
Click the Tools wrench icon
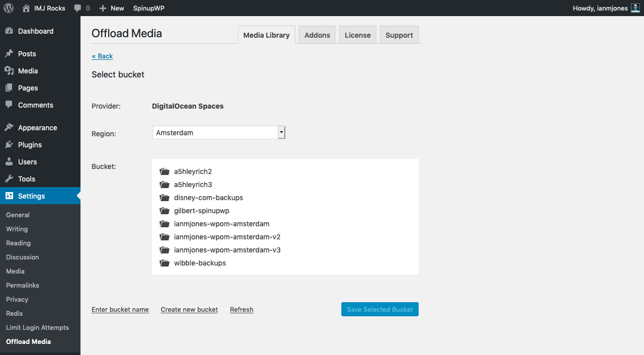coord(9,179)
